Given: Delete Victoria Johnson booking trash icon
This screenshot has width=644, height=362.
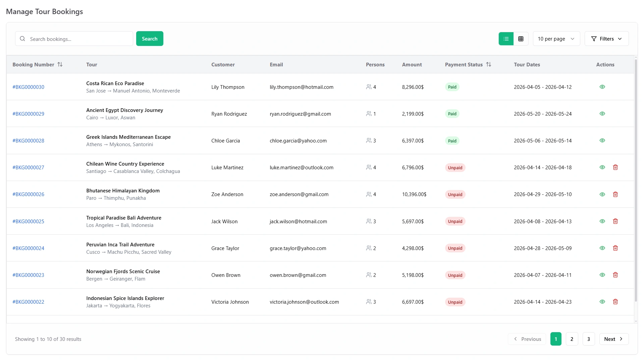Looking at the screenshot, I should pyautogui.click(x=615, y=302).
